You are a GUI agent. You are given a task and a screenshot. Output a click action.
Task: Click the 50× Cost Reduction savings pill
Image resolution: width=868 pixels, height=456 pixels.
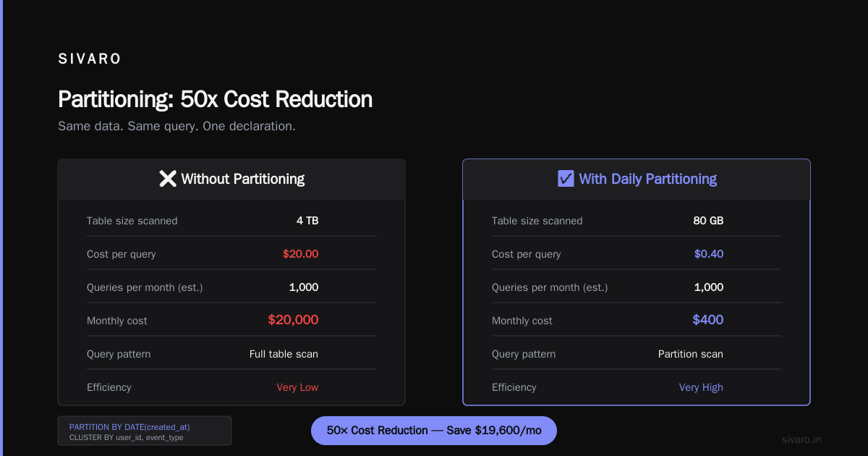[434, 431]
